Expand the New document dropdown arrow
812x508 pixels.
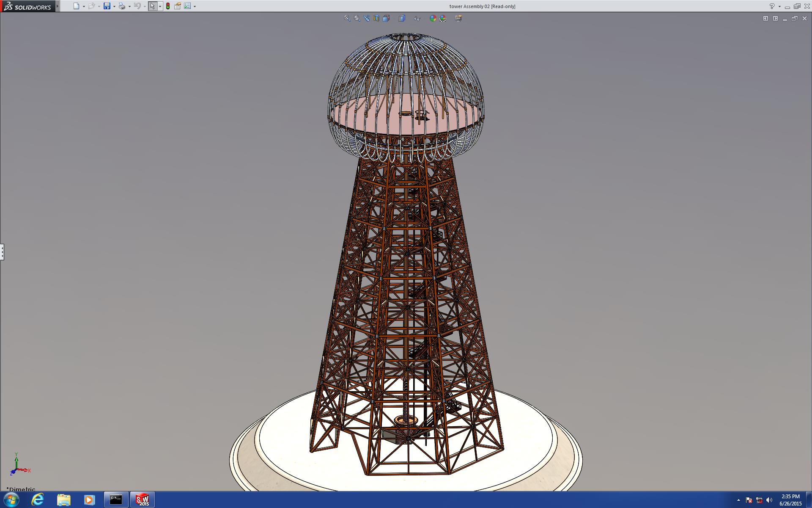pyautogui.click(x=84, y=6)
